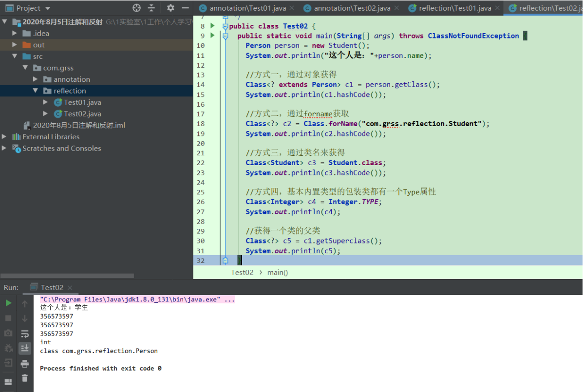The width and height of the screenshot is (584, 392).
Task: Rerun Test02 with green play button
Action: (x=8, y=303)
